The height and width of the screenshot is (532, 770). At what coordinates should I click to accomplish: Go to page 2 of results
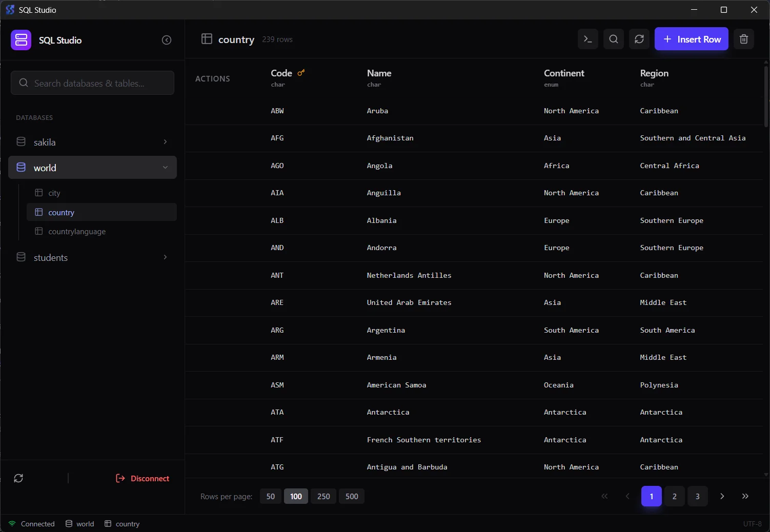674,496
